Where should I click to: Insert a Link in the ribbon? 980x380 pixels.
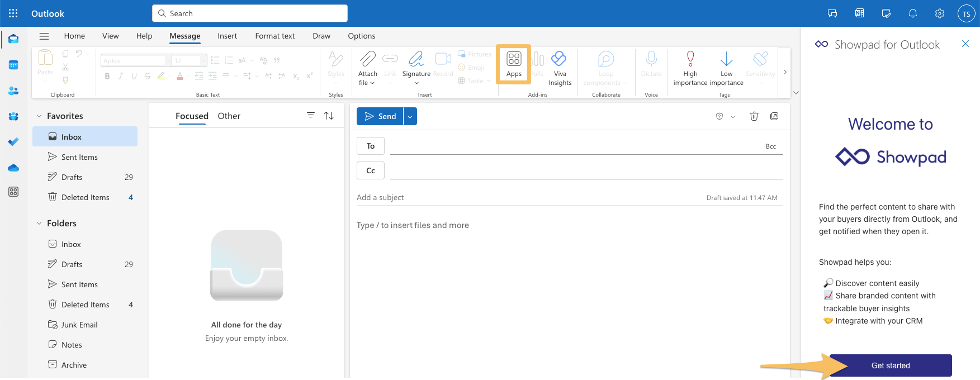coord(390,64)
